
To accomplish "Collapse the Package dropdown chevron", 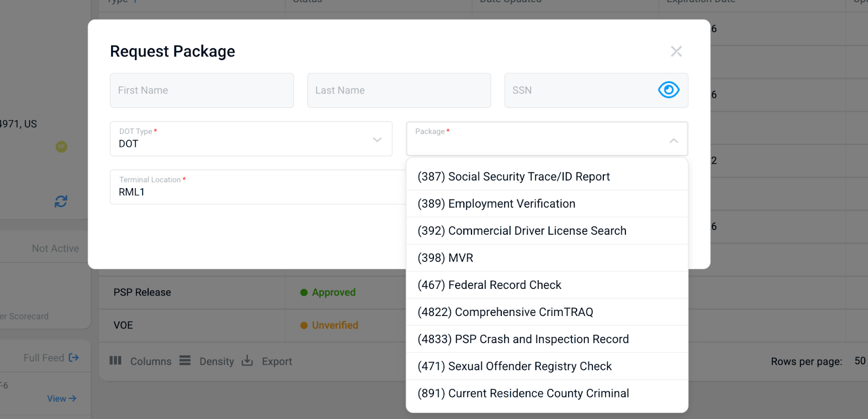I will point(673,140).
